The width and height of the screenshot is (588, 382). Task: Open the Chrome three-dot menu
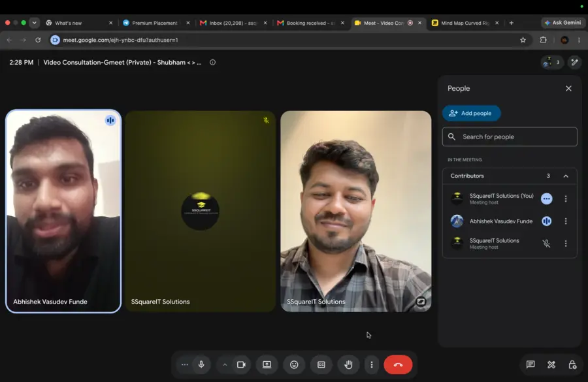click(x=579, y=40)
